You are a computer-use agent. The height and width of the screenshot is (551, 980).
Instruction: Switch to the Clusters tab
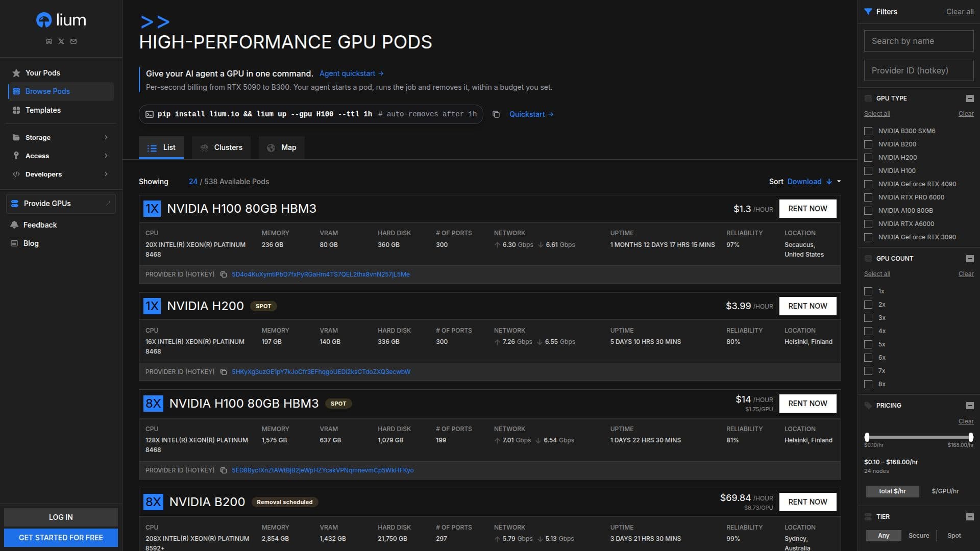(x=222, y=147)
